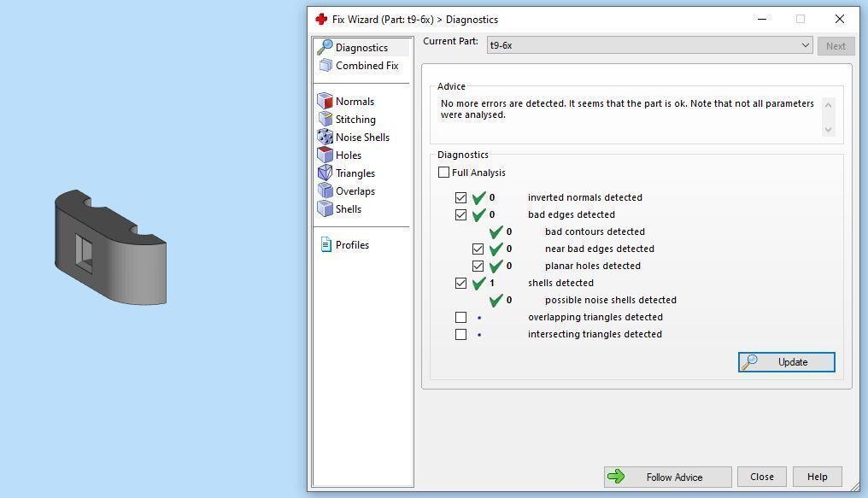Viewport: 868px width, 498px height.
Task: Close the Fix Wizard with X
Action: [840, 20]
